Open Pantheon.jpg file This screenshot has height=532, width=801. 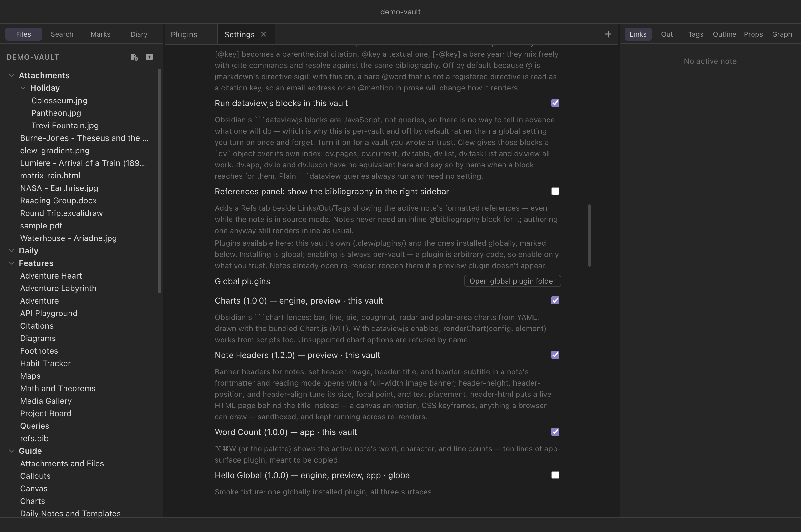(56, 113)
